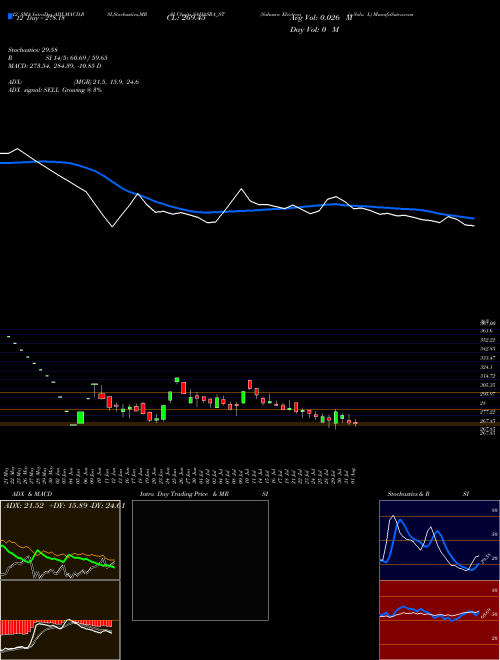Image resolution: width=500 pixels, height=660 pixels.
Task: Click the '333.47' price axis label
Action: coord(487,358)
